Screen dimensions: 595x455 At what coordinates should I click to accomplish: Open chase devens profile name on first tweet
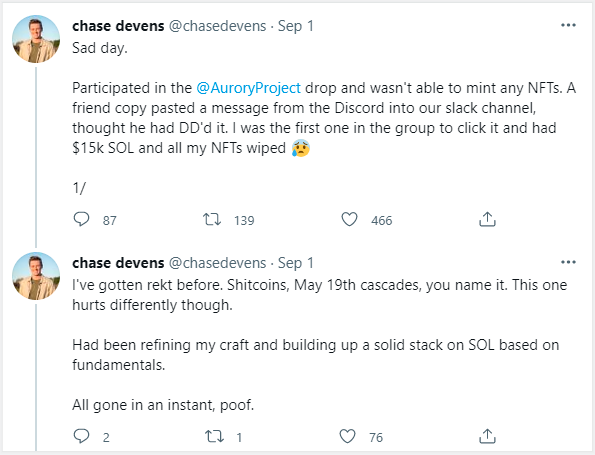pyautogui.click(x=118, y=26)
